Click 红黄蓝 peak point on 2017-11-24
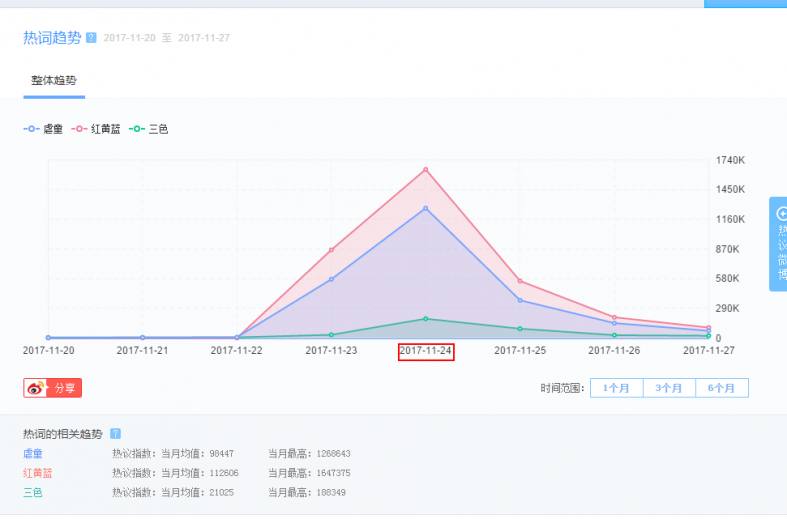Viewport: 787px width, 519px height. [426, 170]
